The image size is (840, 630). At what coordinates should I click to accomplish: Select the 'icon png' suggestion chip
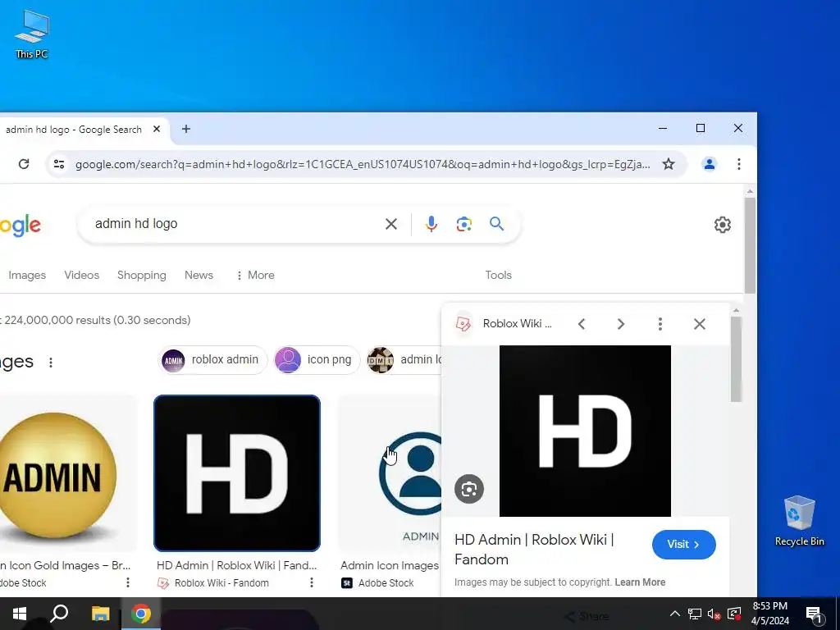click(316, 360)
